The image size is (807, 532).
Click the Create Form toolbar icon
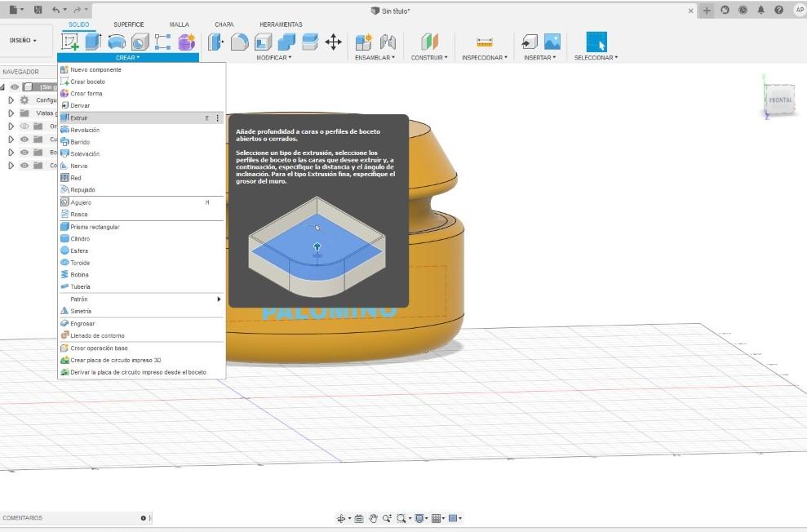186,42
